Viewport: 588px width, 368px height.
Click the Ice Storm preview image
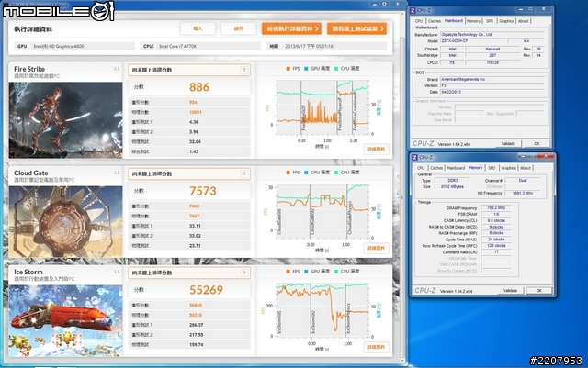[x=65, y=321]
